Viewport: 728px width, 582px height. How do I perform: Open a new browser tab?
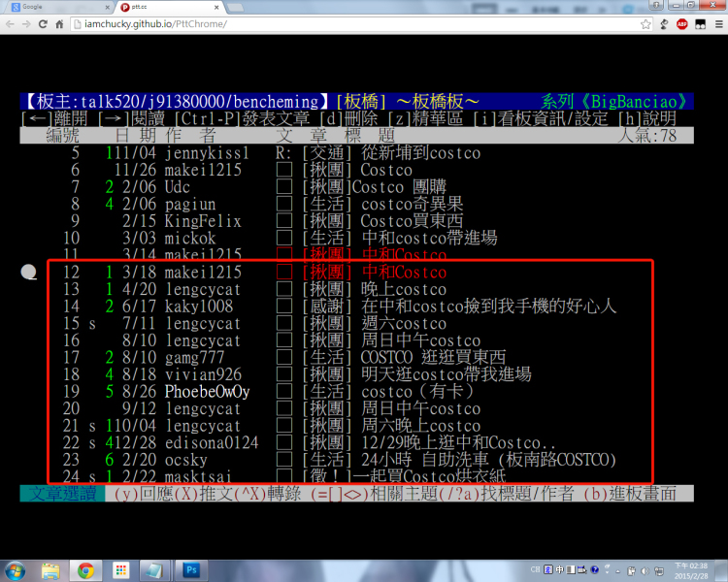(236, 8)
